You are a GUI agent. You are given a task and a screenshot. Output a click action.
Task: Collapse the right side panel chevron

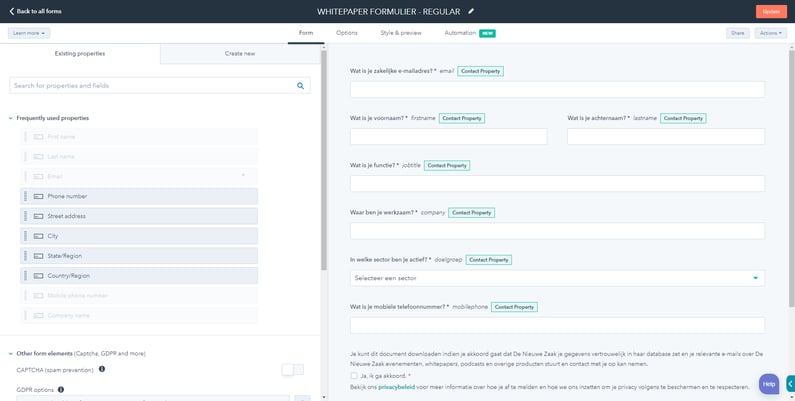pos(790,384)
